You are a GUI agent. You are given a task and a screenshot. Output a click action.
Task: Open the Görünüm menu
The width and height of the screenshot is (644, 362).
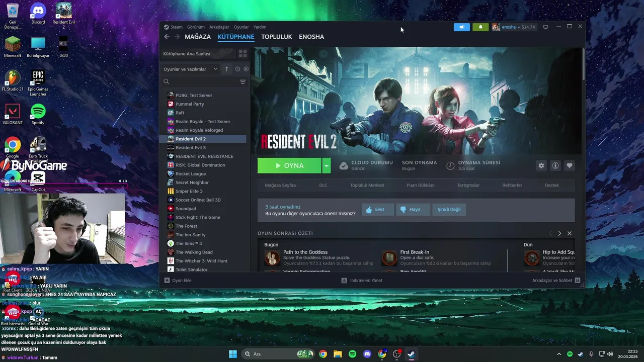tap(196, 27)
